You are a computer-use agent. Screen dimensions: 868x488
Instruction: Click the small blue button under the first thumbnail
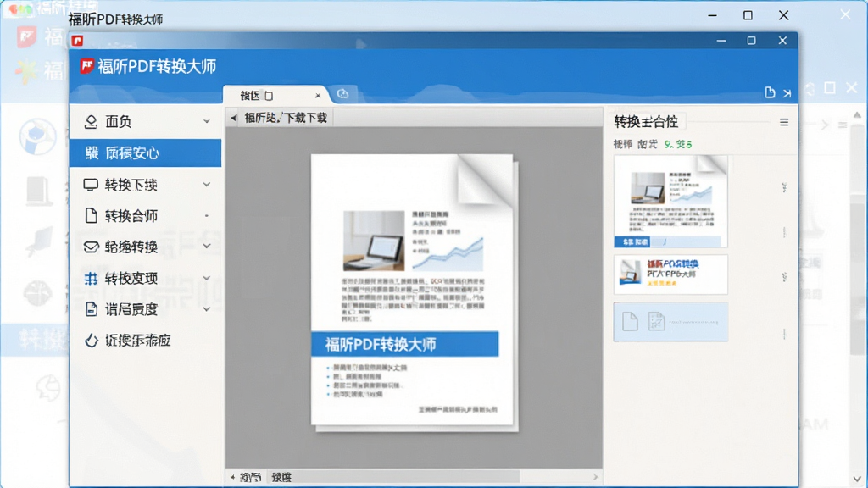tap(632, 241)
